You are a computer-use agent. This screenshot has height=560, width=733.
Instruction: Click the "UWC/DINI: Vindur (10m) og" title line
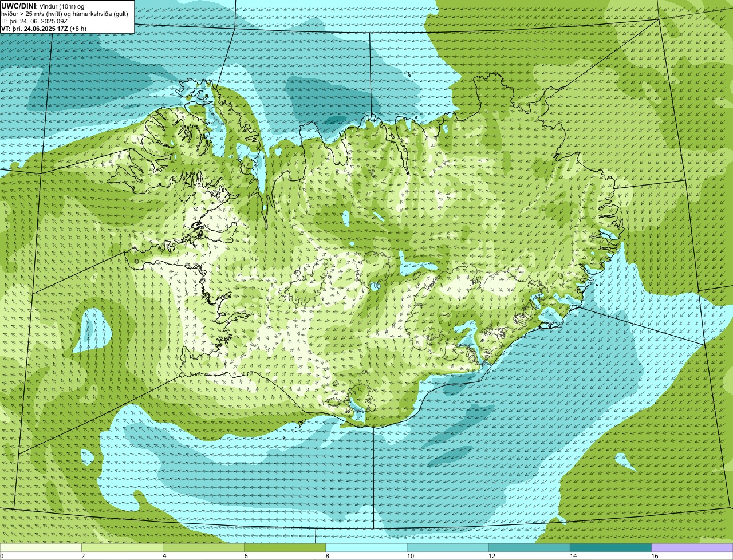tap(43, 6)
